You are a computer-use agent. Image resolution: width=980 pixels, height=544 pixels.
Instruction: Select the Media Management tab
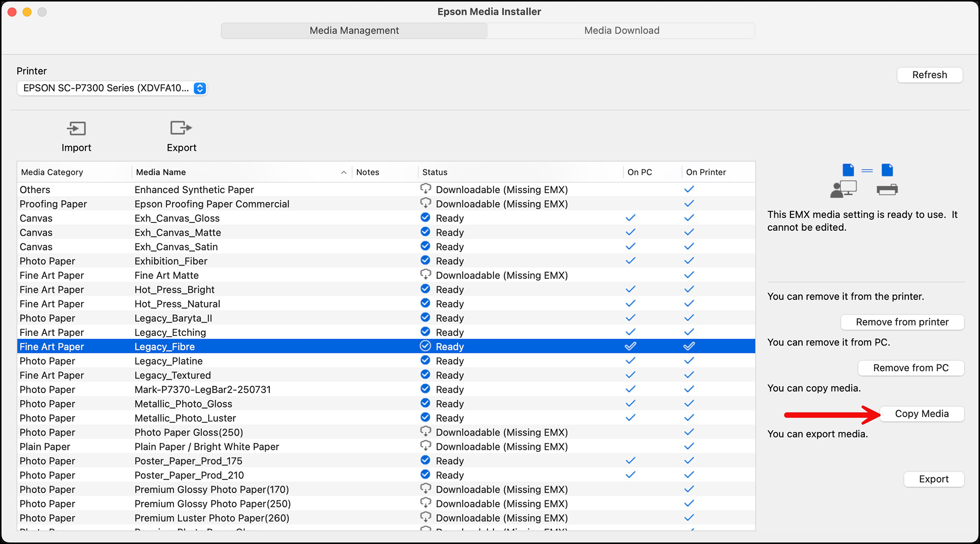[354, 30]
